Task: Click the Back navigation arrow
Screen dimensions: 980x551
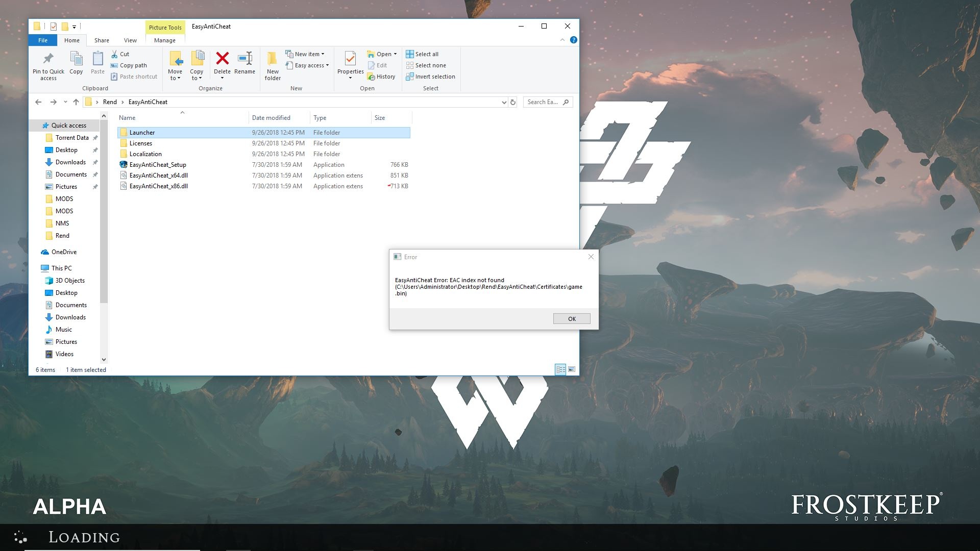Action: [38, 102]
